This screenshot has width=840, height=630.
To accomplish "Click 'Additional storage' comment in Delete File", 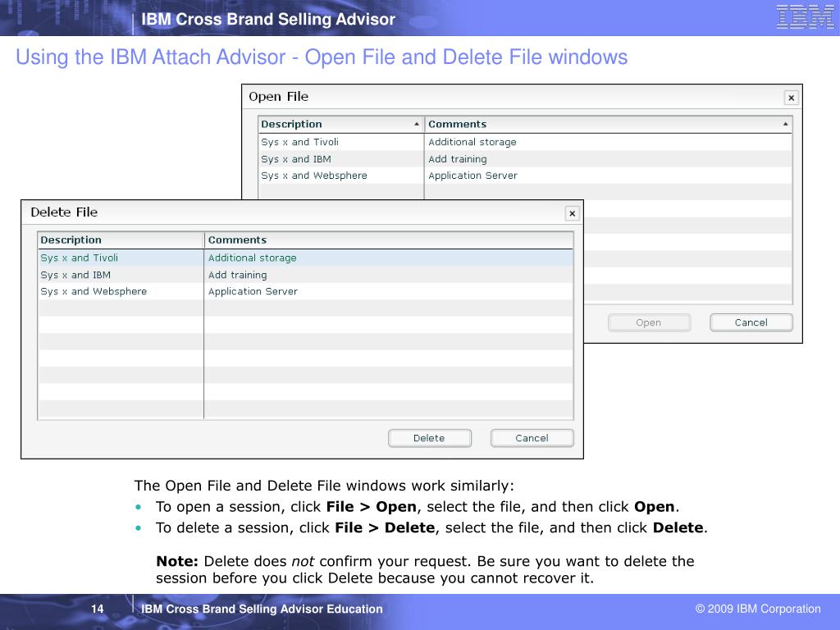I will tap(253, 258).
